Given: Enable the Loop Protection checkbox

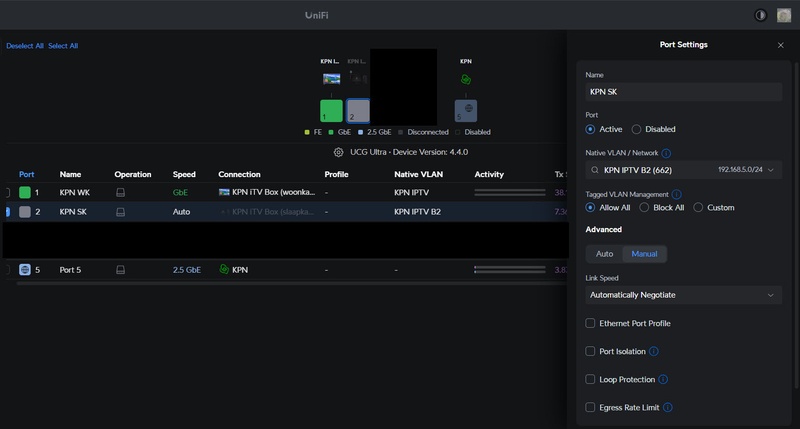Looking at the screenshot, I should [590, 380].
